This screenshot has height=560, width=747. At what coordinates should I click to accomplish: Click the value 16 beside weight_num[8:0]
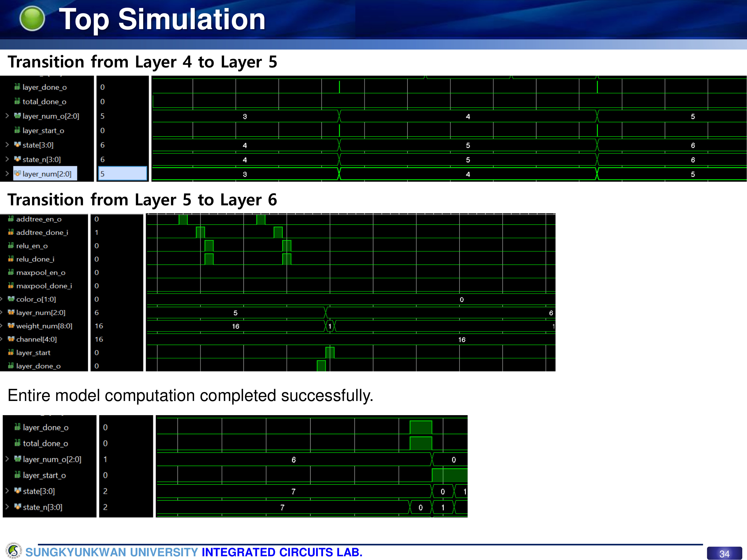coord(99,326)
